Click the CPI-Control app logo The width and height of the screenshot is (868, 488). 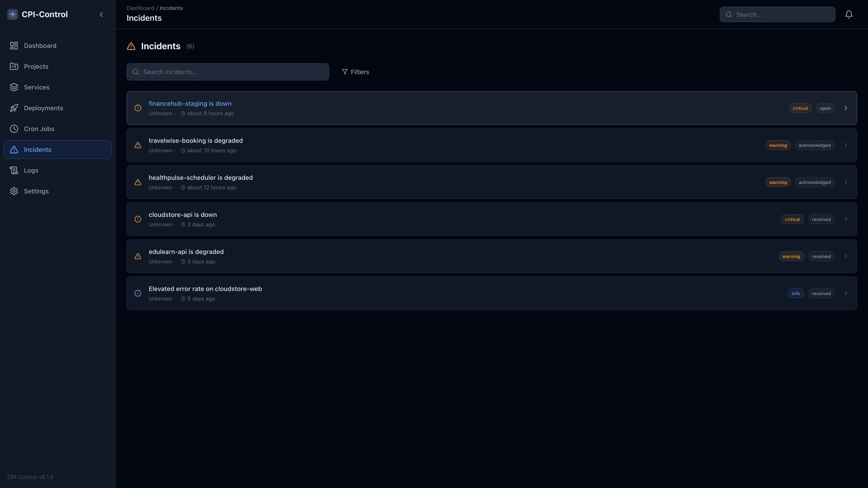click(12, 14)
